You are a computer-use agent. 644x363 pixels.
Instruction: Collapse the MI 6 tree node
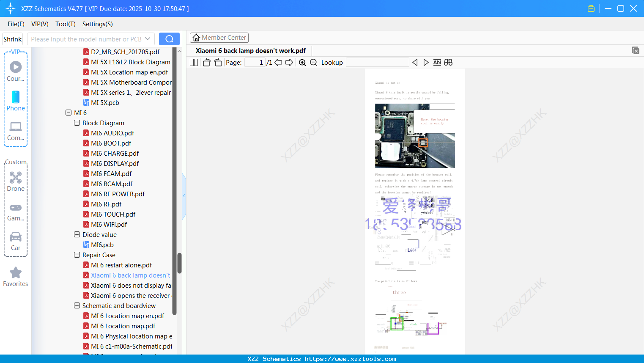tap(69, 113)
